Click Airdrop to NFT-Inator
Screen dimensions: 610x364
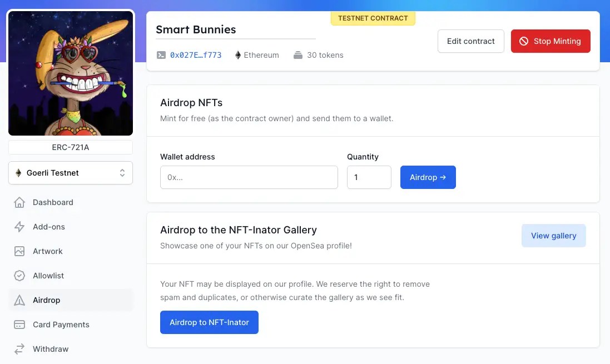pos(209,322)
